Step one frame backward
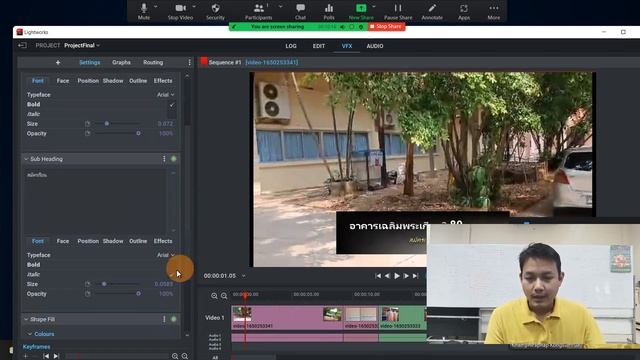The height and width of the screenshot is (360, 640). click(387, 276)
